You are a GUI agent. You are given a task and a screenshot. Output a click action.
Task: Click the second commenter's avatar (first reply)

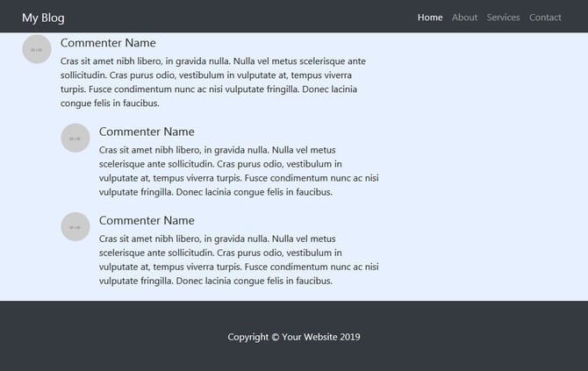pyautogui.click(x=75, y=138)
